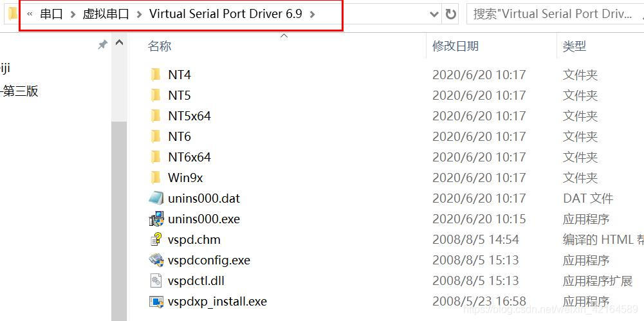Sort by 修改日期 column header
The image size is (644, 321).
coord(455,46)
